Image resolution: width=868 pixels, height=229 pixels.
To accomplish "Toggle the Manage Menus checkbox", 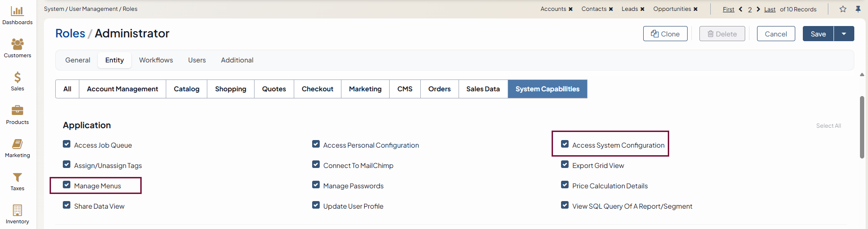I will 67,185.
